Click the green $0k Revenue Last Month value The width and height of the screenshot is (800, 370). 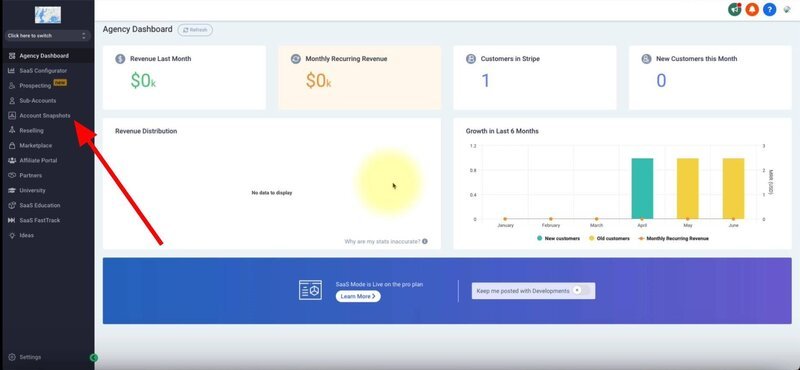click(143, 81)
